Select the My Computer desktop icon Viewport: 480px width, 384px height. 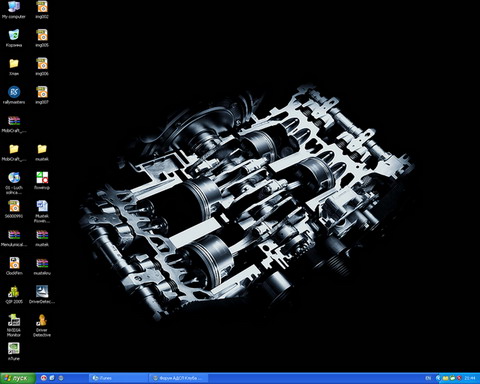pos(14,9)
